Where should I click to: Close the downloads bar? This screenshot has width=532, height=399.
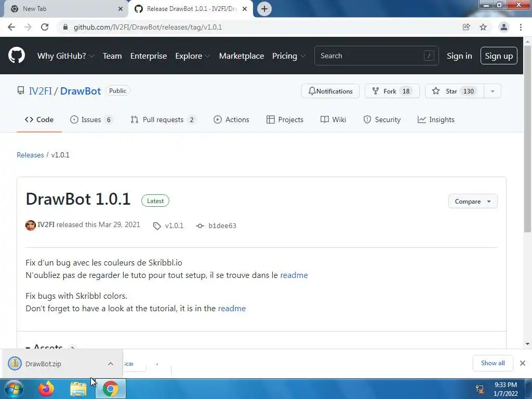pos(523,363)
